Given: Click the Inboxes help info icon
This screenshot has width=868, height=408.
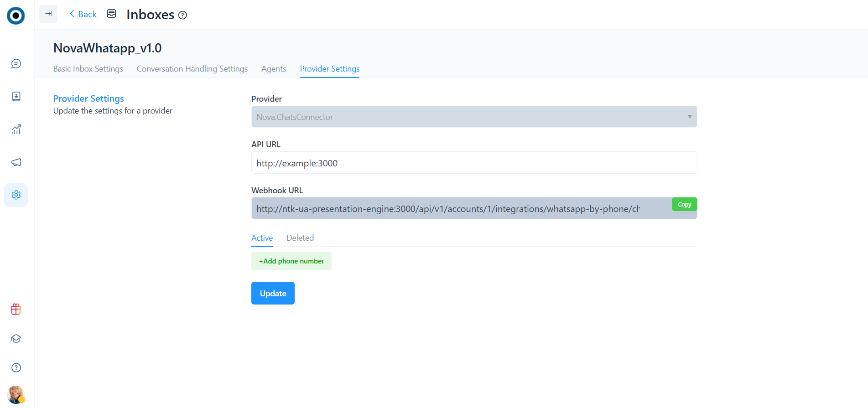Looking at the screenshot, I should point(182,15).
